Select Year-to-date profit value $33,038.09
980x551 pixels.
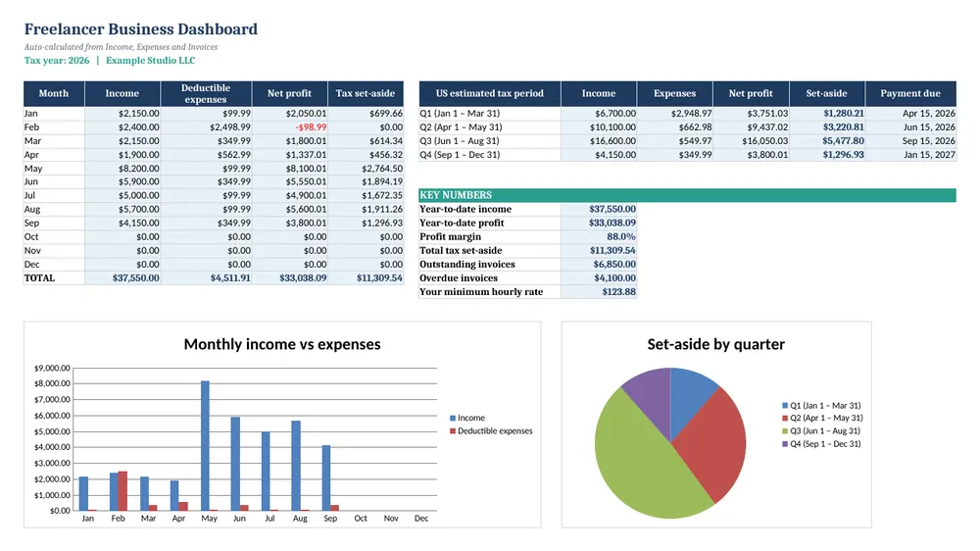(599, 223)
